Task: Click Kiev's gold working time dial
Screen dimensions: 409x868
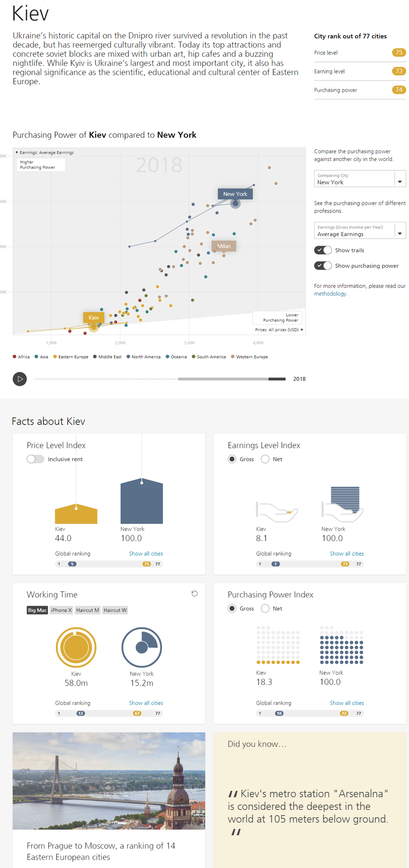Action: click(x=76, y=647)
